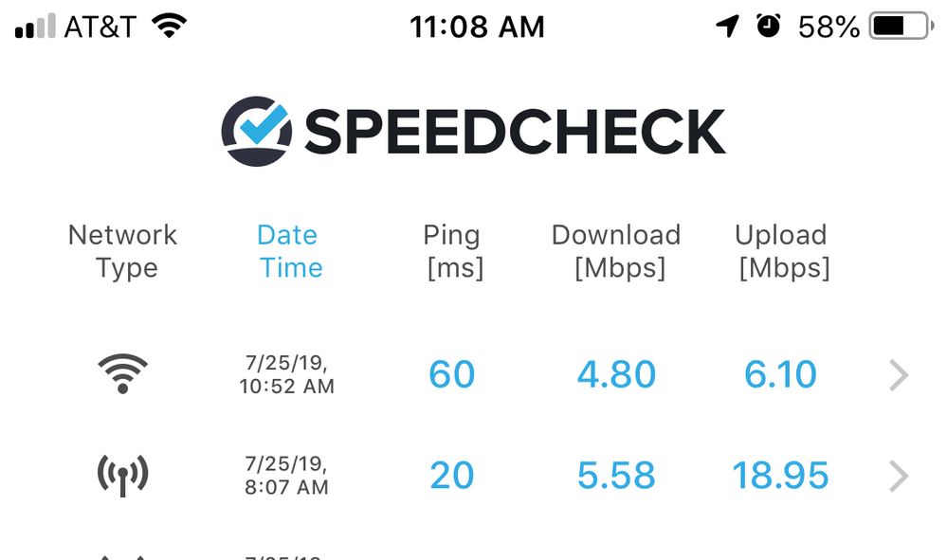Screen dimensions: 947x560
Task: Tap the SPEEDCHECK title text
Action: point(515,132)
